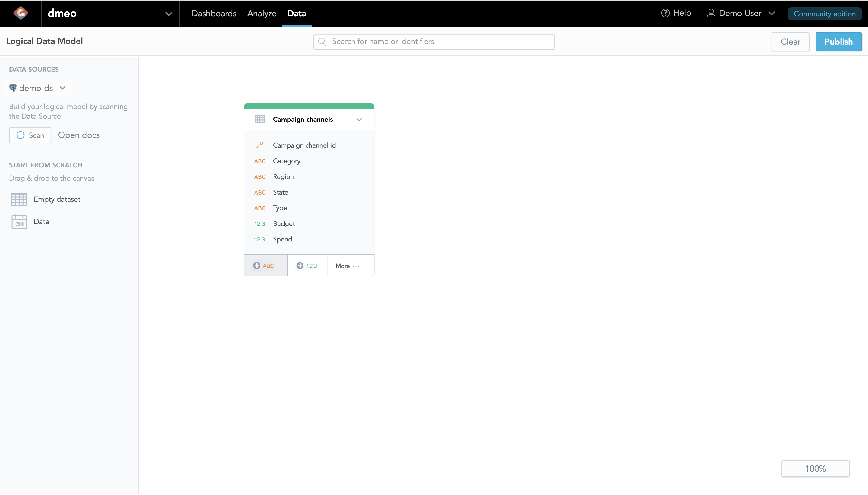Open the Demo User account menu
868x495 pixels.
point(741,13)
